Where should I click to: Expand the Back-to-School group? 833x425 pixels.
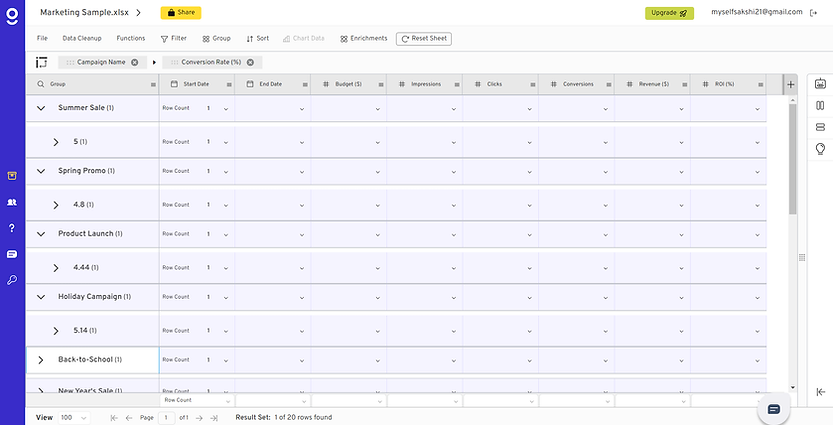coord(41,359)
